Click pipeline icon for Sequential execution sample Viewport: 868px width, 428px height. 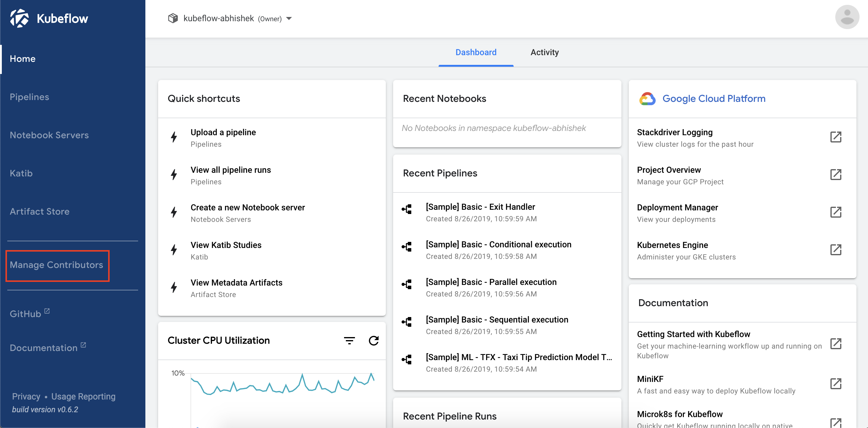click(x=407, y=322)
